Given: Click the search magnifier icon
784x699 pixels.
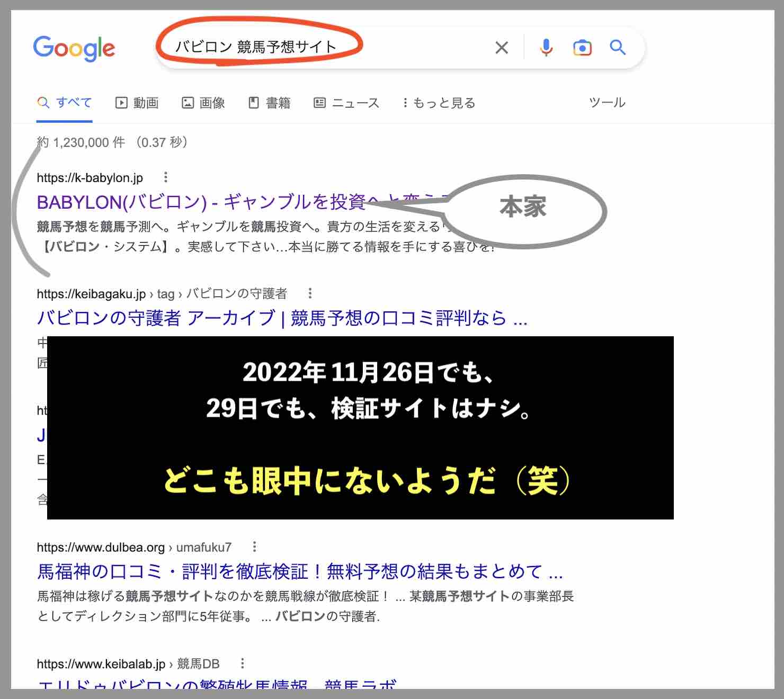Looking at the screenshot, I should coord(617,48).
